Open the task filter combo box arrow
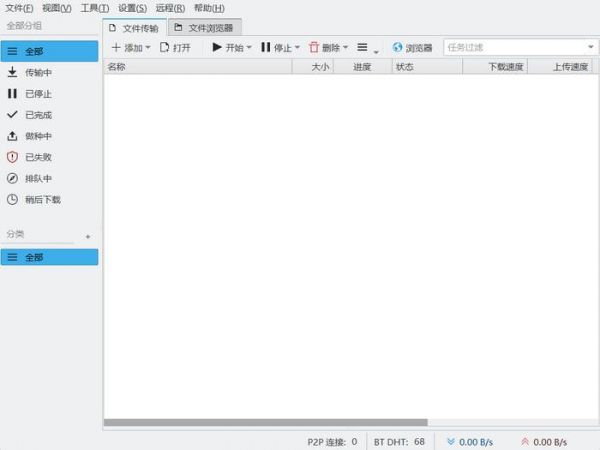 [x=590, y=47]
